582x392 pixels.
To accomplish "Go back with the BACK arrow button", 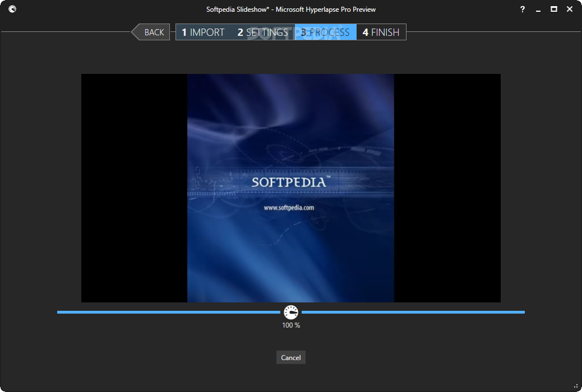I will (151, 32).
